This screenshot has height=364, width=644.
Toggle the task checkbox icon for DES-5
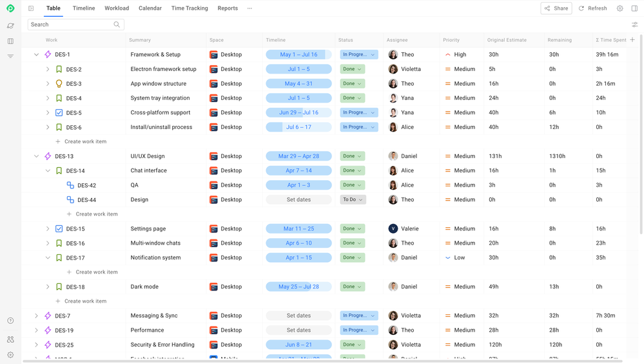coord(59,113)
